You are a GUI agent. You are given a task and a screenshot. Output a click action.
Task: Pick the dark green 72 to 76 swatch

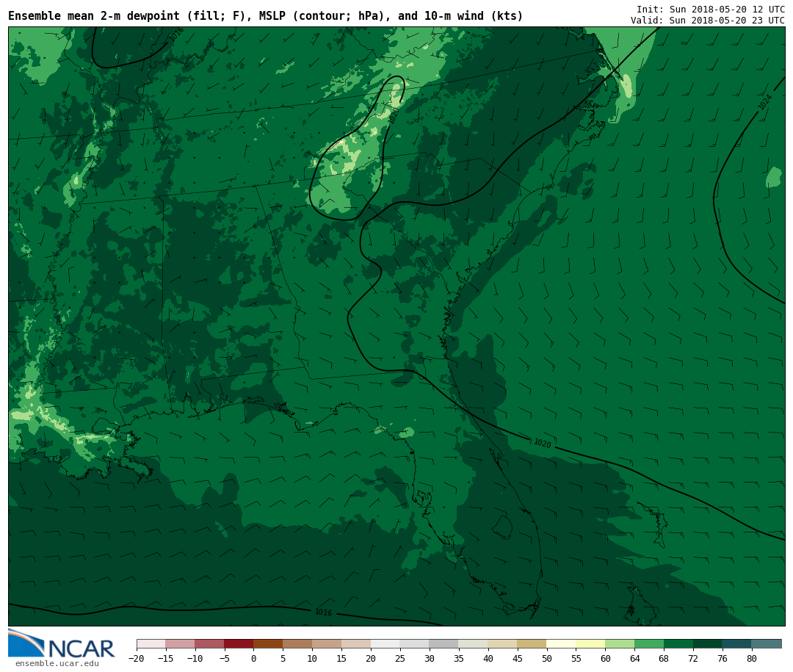pyautogui.click(x=708, y=643)
